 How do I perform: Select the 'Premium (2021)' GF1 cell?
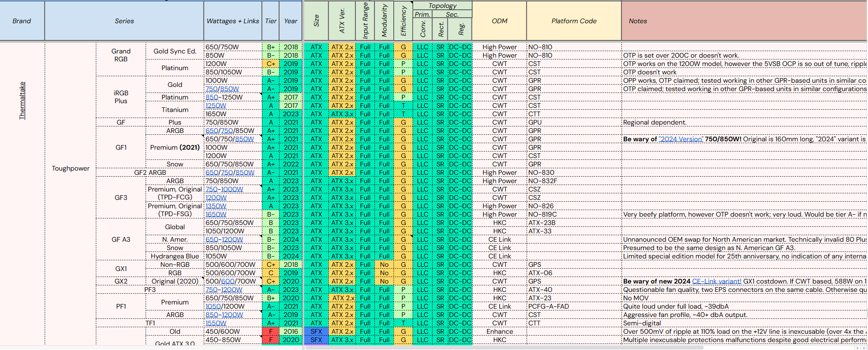tap(175, 147)
